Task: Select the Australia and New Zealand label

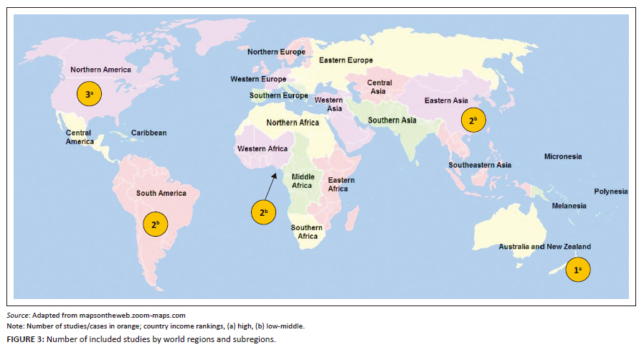Action: pos(544,247)
